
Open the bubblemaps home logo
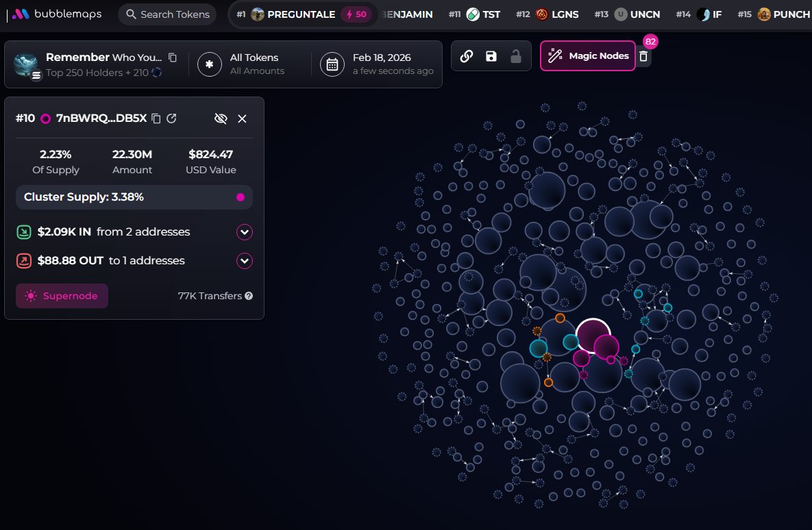tap(56, 14)
